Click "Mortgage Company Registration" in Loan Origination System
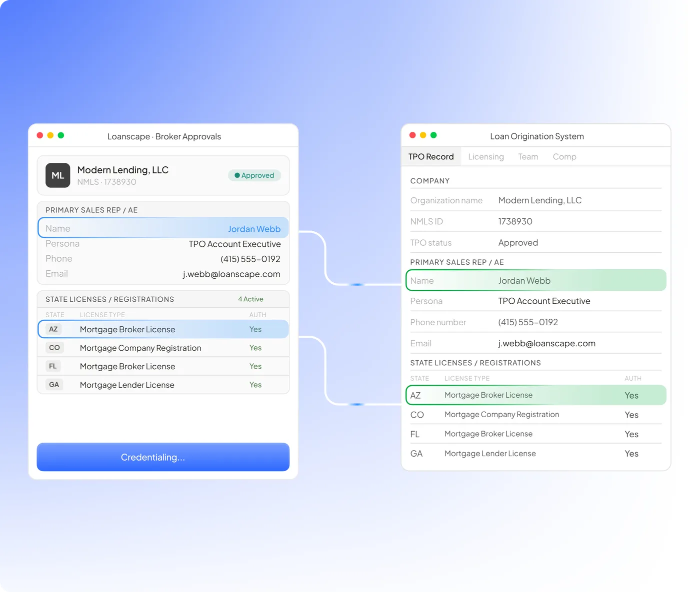The image size is (700, 592). (501, 415)
